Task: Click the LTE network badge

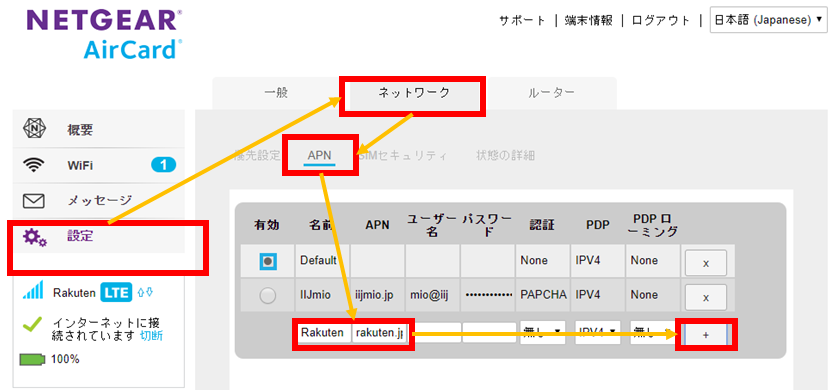Action: point(117,292)
